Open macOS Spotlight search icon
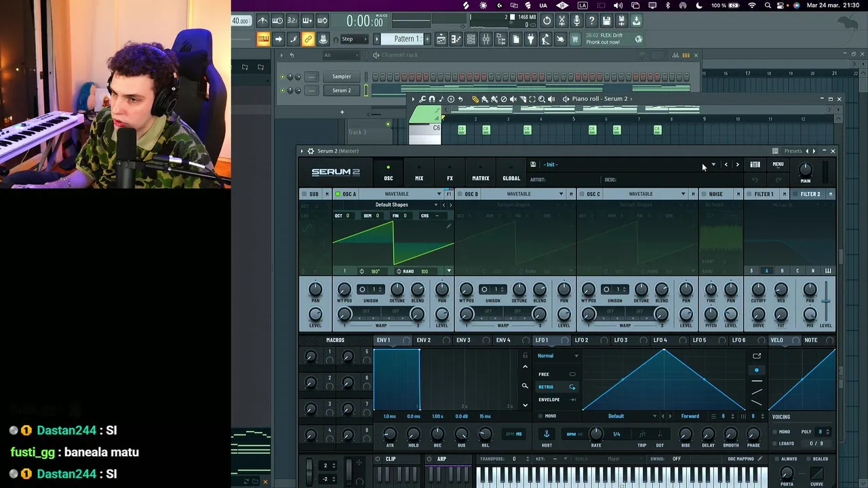This screenshot has width=868, height=488. click(x=768, y=5)
